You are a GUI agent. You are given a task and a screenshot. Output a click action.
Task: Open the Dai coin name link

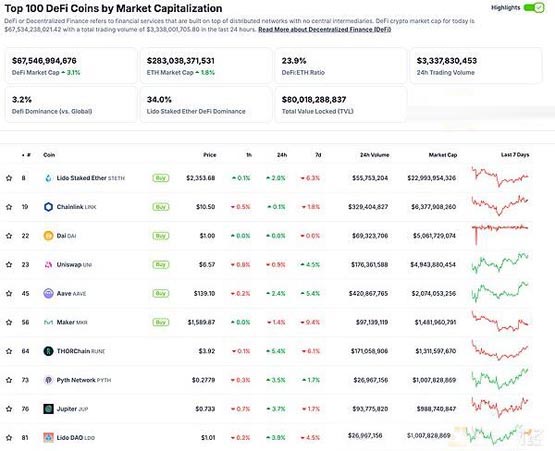(66, 236)
